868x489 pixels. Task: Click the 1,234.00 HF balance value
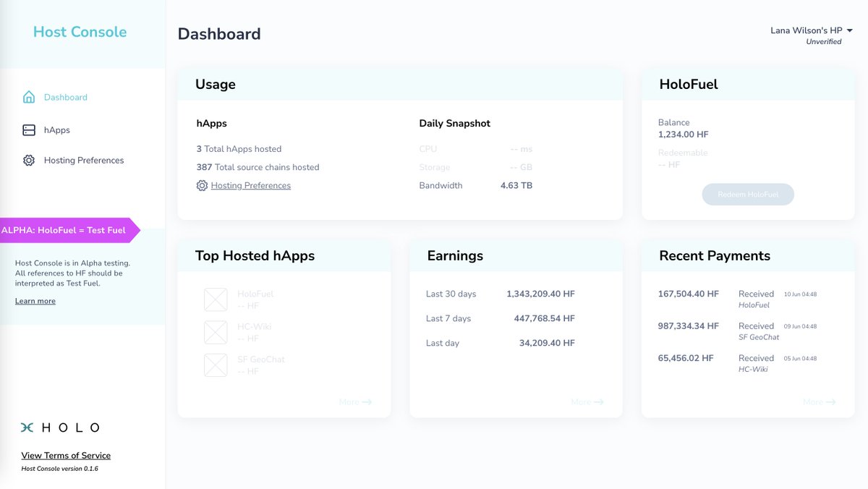click(684, 135)
